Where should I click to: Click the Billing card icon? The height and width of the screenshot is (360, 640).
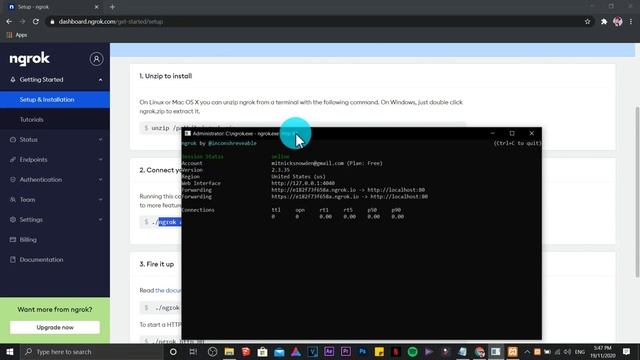13,240
